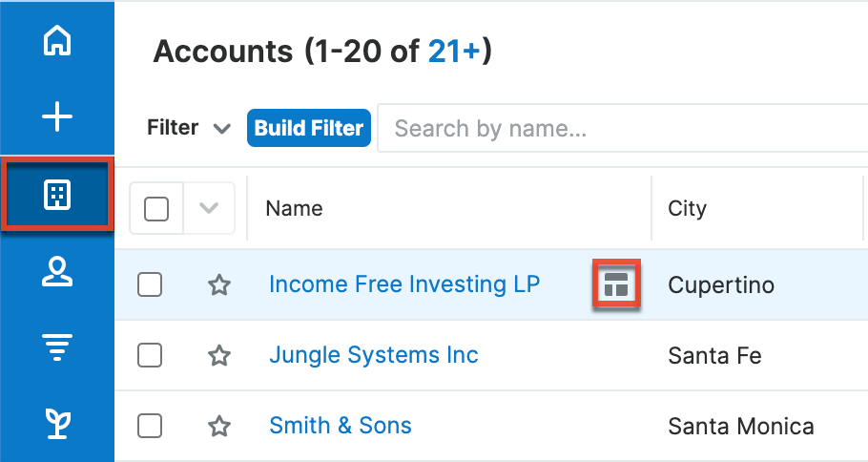Focus the Search by name field

[x=620, y=128]
